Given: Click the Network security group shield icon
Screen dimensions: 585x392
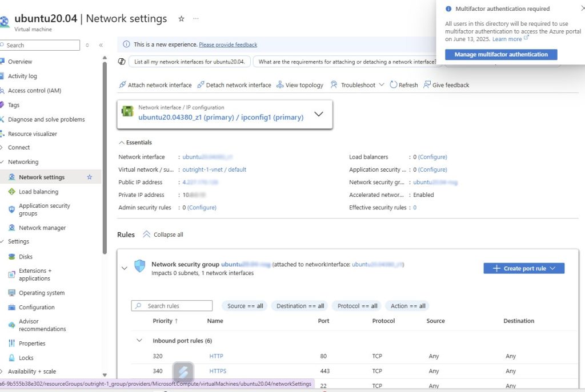Looking at the screenshot, I should pyautogui.click(x=140, y=266).
